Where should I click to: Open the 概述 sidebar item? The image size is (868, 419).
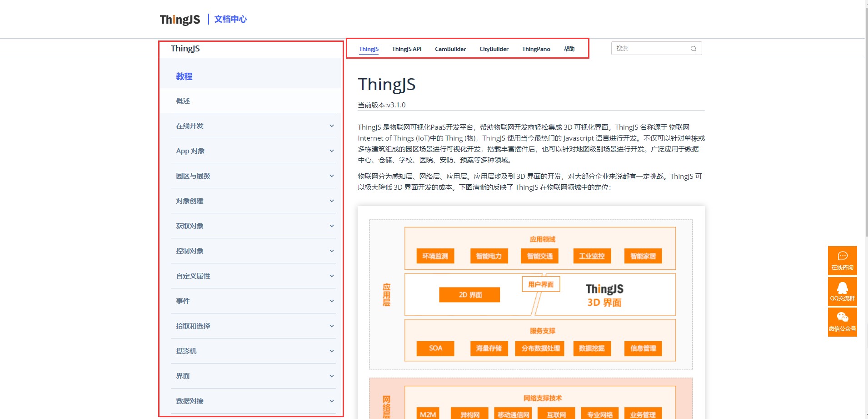(x=253, y=101)
